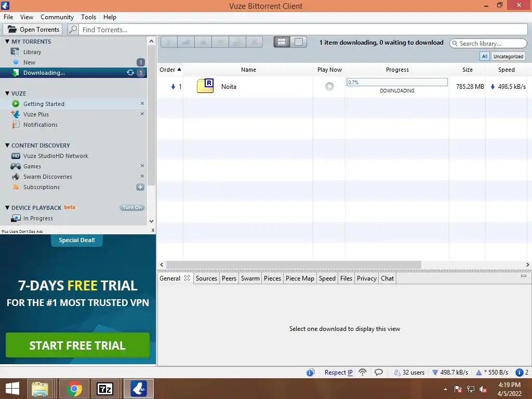Switch to the Sources tab
Image resolution: width=532 pixels, height=399 pixels.
point(206,278)
